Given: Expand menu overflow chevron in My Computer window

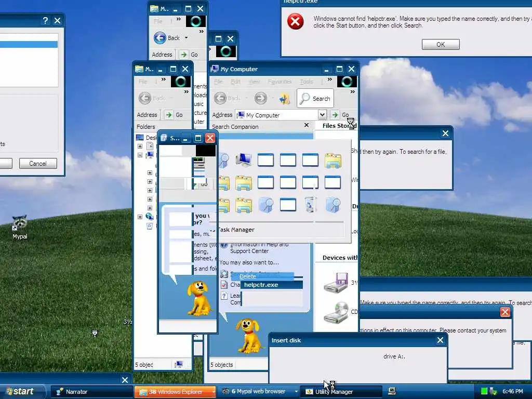Looking at the screenshot, I should [x=329, y=79].
